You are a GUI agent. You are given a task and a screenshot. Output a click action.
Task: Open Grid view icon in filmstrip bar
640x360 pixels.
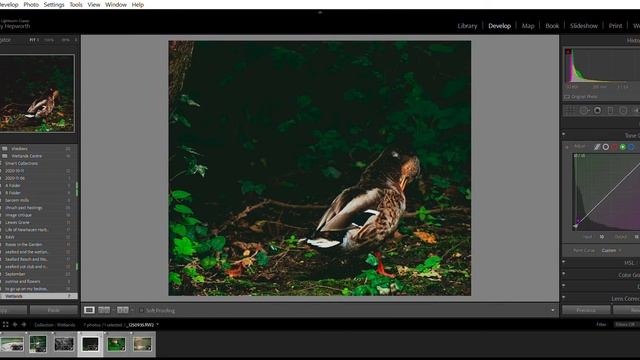[5, 325]
